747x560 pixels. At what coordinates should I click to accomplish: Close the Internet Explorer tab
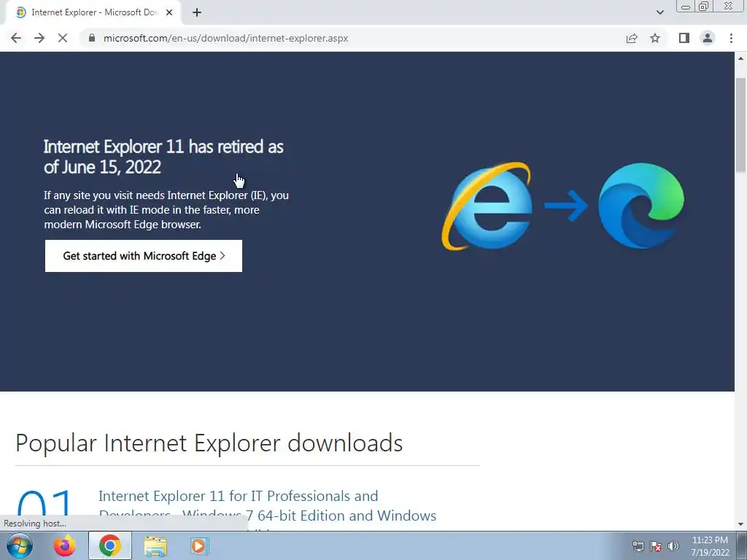pos(169,13)
